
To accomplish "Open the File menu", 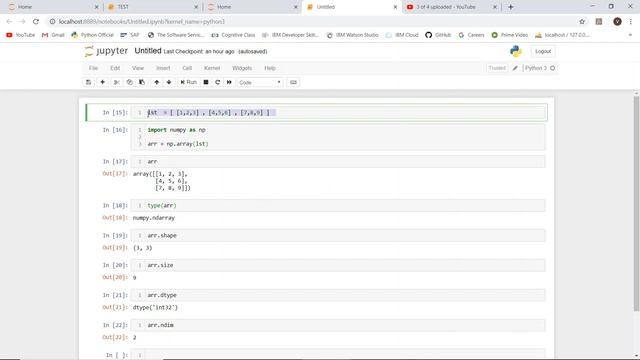I will coord(93,68).
